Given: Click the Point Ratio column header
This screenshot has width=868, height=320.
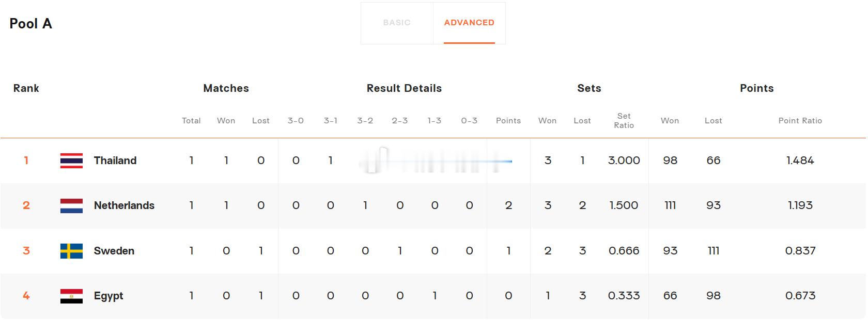Looking at the screenshot, I should click(x=800, y=121).
